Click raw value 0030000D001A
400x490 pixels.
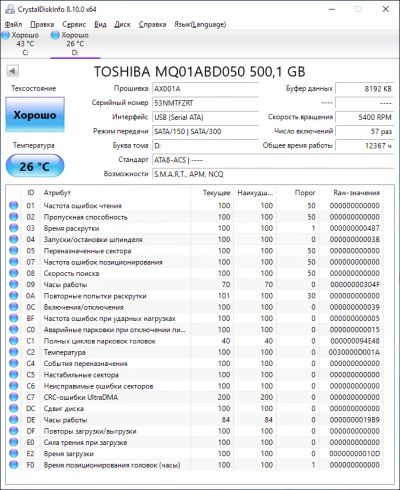tap(354, 352)
